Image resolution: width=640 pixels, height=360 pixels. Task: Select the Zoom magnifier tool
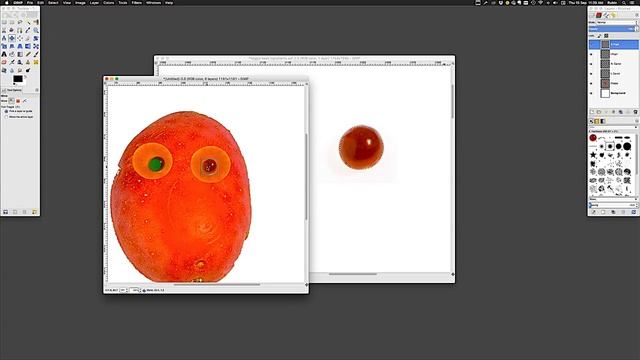click(36, 30)
